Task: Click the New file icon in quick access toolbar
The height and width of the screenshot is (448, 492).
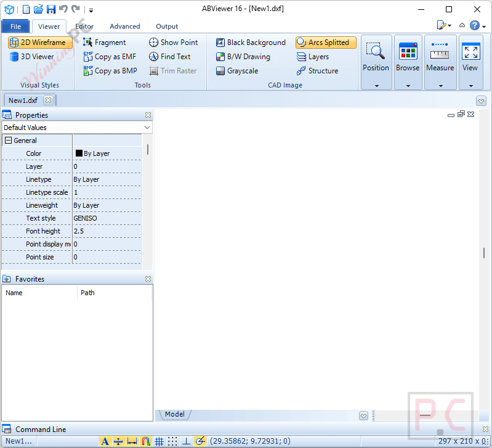Action: 26,9
